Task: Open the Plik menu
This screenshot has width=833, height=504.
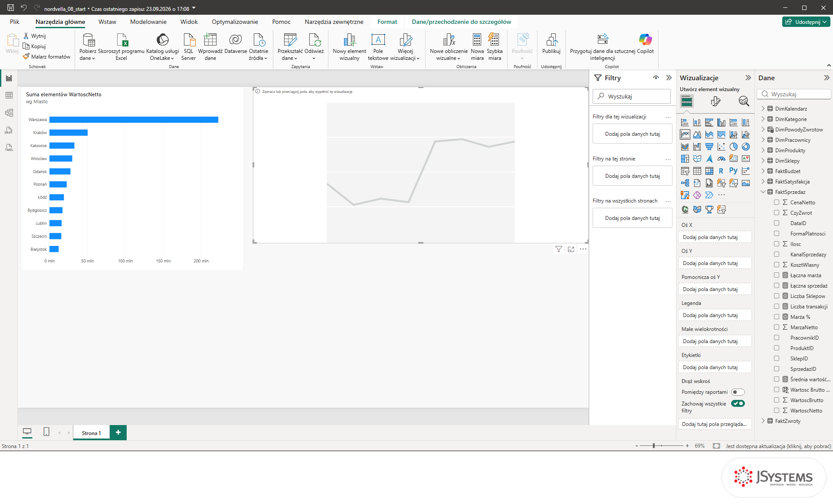Action: (15, 22)
